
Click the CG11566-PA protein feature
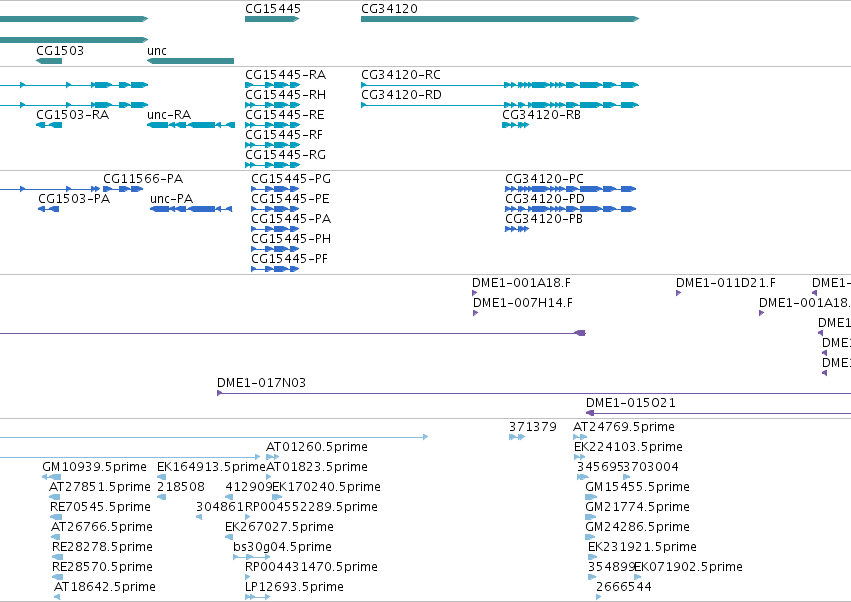coord(124,189)
